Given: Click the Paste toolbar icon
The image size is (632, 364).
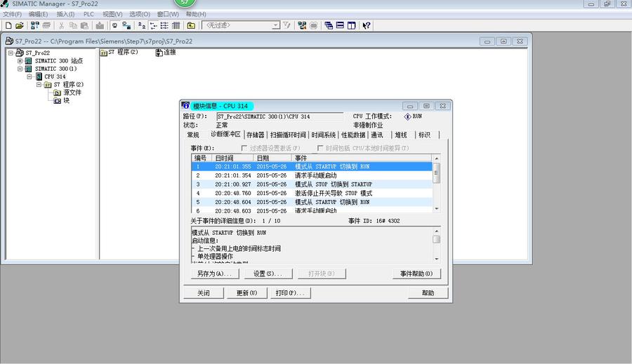Looking at the screenshot, I should click(84, 25).
